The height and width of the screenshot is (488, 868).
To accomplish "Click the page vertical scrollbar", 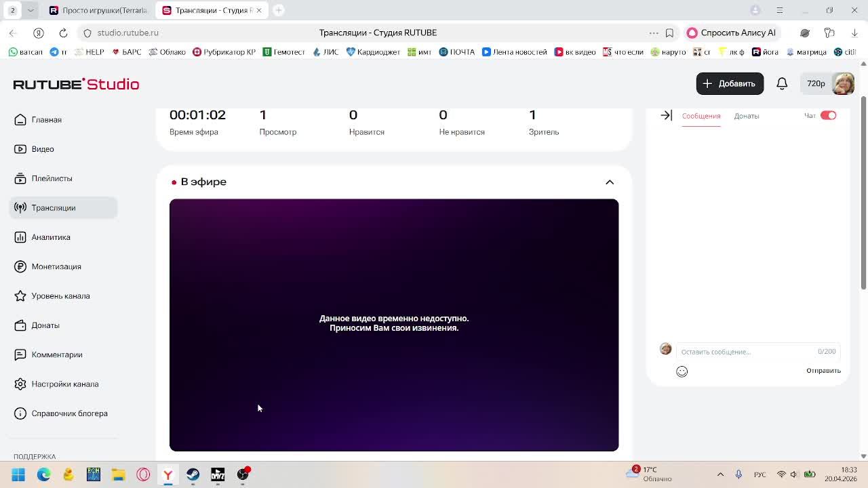I will coord(863,194).
